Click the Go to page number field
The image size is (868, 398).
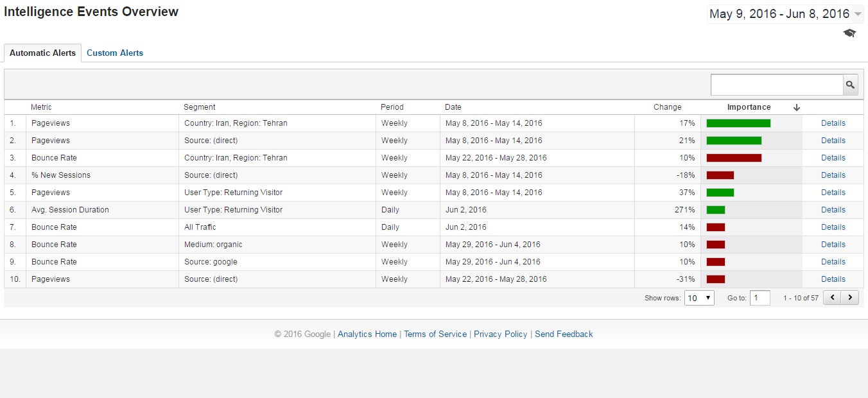[759, 298]
